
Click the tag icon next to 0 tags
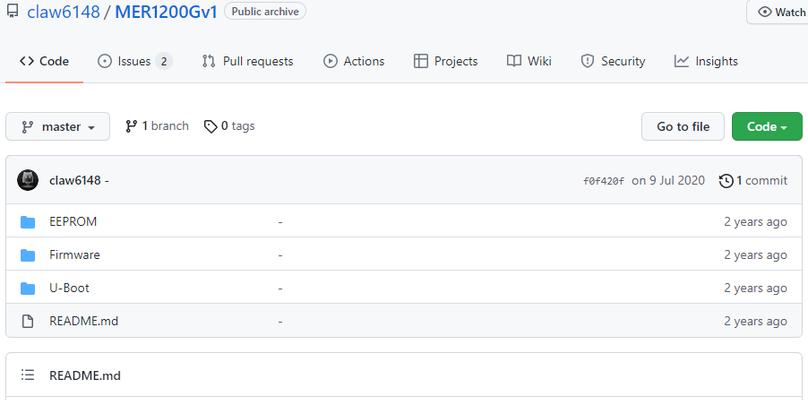pyautogui.click(x=210, y=126)
